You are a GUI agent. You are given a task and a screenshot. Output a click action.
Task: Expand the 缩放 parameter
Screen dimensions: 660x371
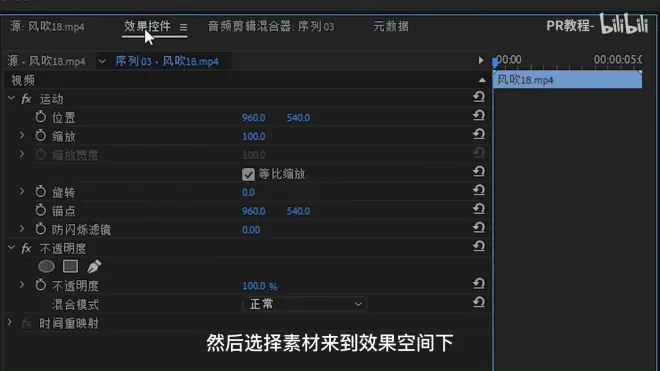(x=22, y=135)
